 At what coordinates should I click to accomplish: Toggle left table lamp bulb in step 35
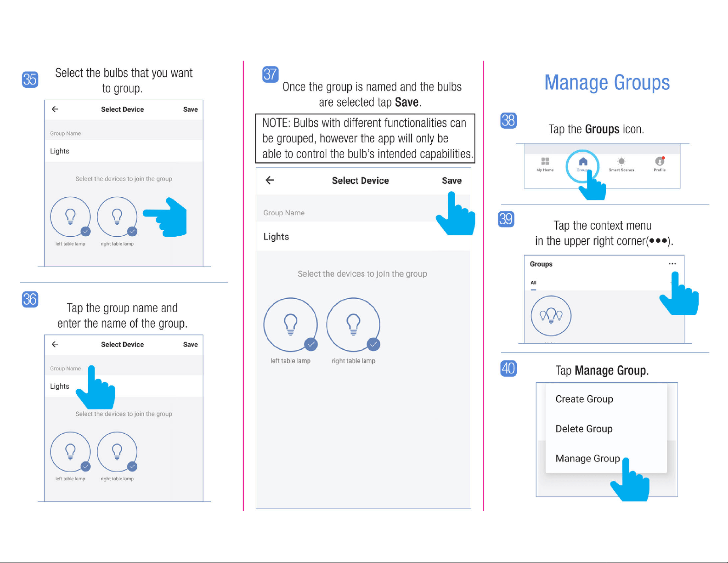click(70, 216)
